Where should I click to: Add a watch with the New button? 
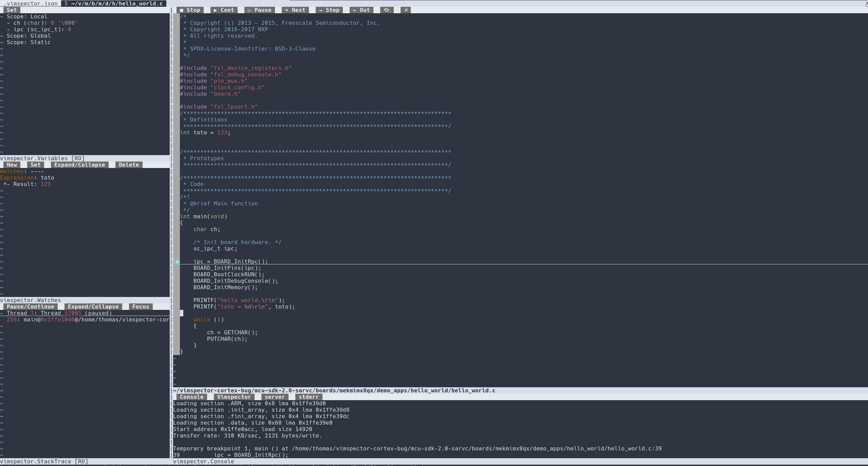pyautogui.click(x=12, y=165)
